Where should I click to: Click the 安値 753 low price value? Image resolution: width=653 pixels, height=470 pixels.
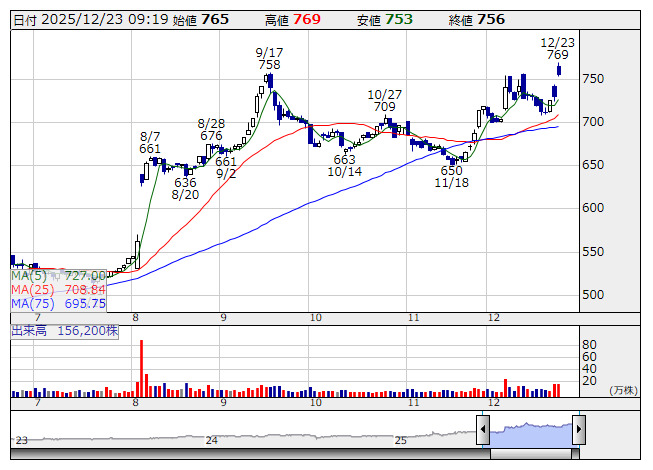tap(385, 20)
